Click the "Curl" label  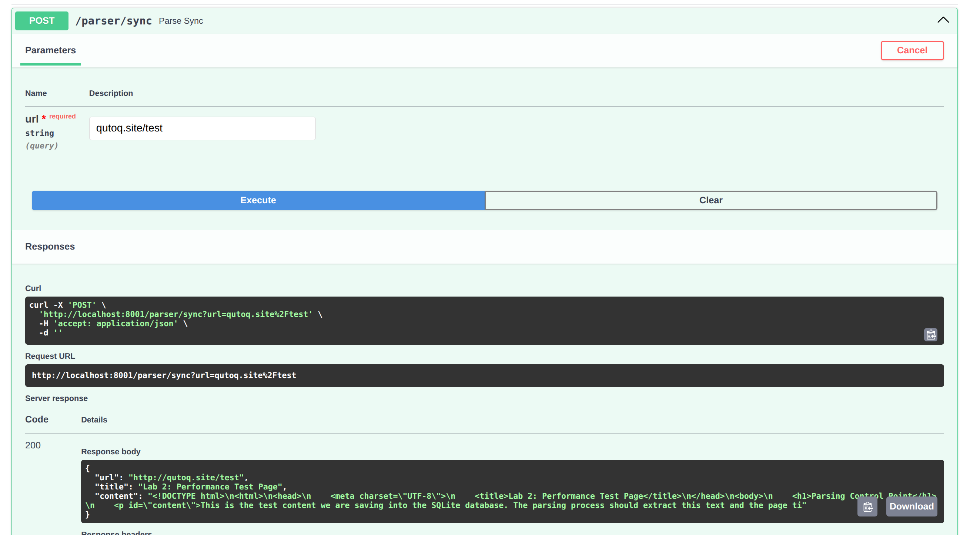[x=33, y=288]
